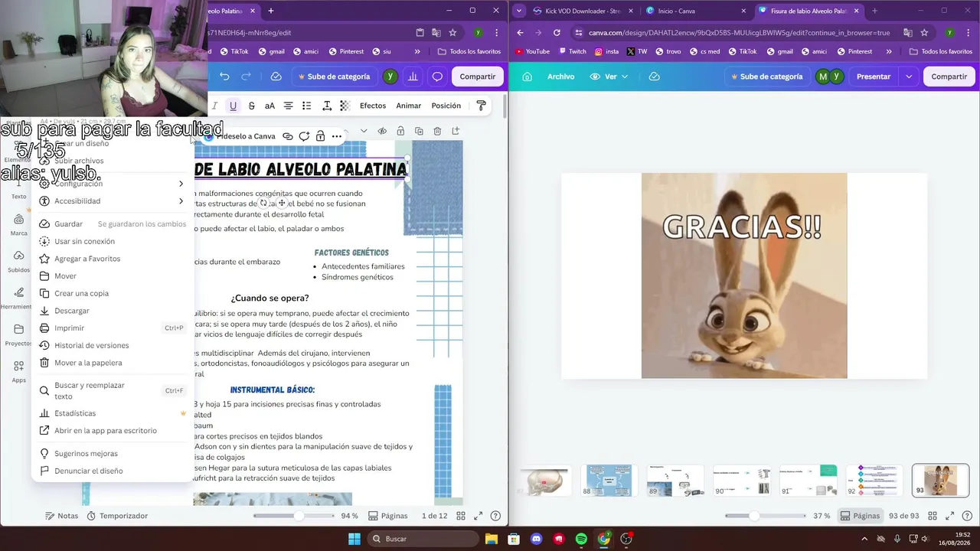Open the text spacing icon

coord(326,106)
